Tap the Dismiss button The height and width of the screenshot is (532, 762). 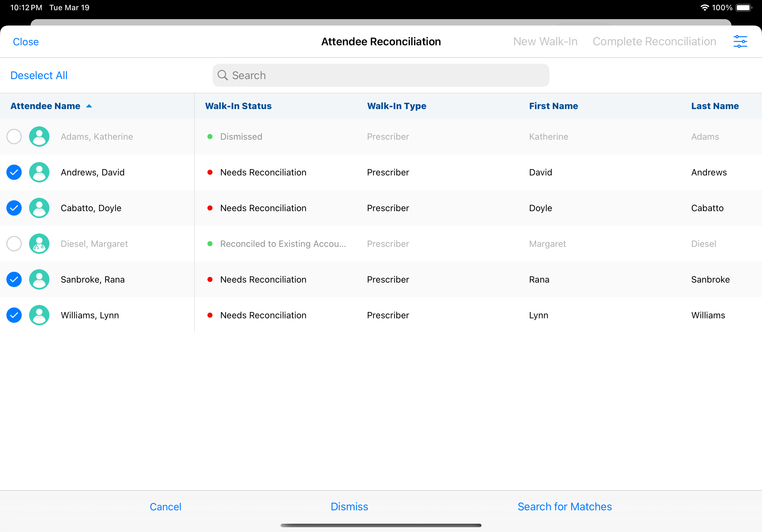point(349,506)
